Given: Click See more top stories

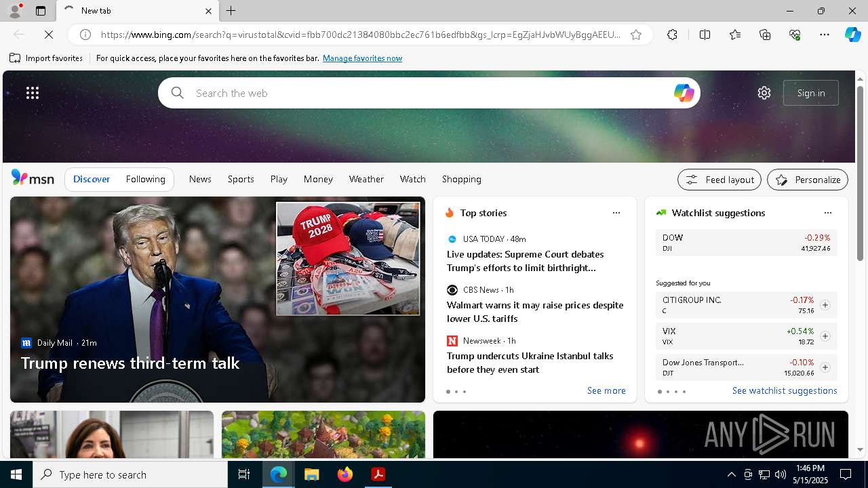Looking at the screenshot, I should [606, 390].
